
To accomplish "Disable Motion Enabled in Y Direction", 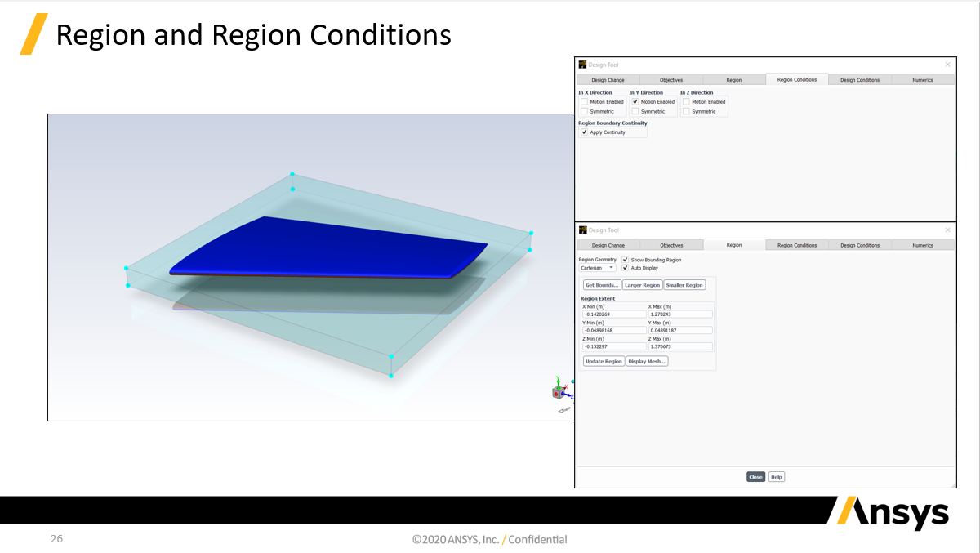I will tap(635, 102).
